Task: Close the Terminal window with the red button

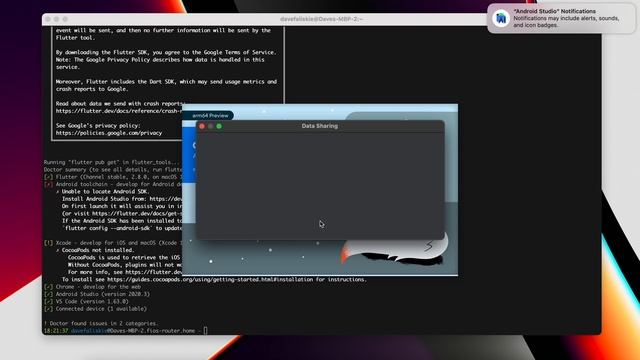Action: (48, 19)
